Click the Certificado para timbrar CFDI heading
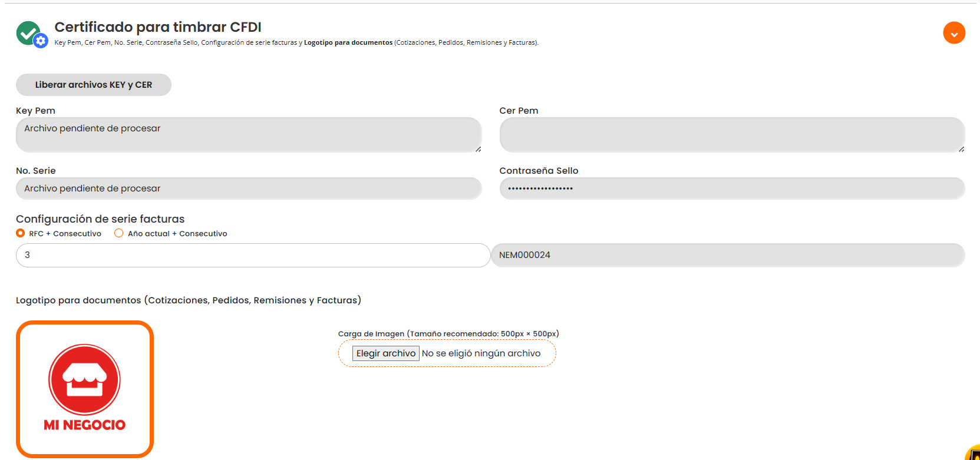 [158, 27]
